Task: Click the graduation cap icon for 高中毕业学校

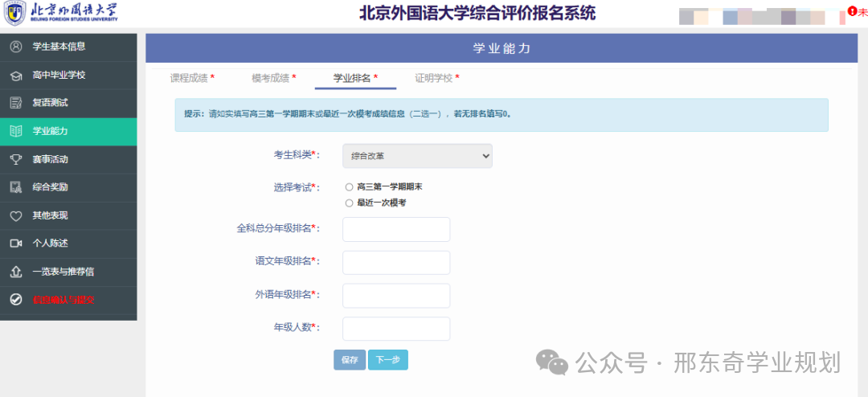Action: coord(15,75)
